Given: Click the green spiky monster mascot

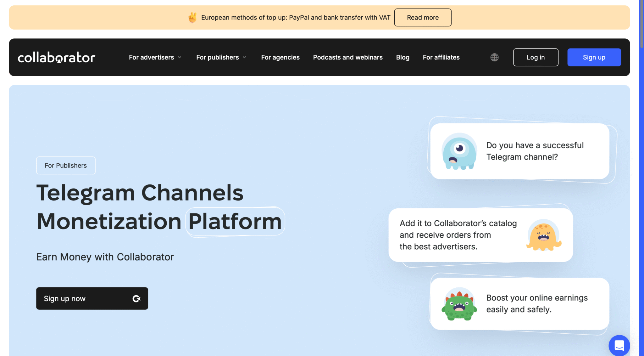Looking at the screenshot, I should tap(459, 304).
